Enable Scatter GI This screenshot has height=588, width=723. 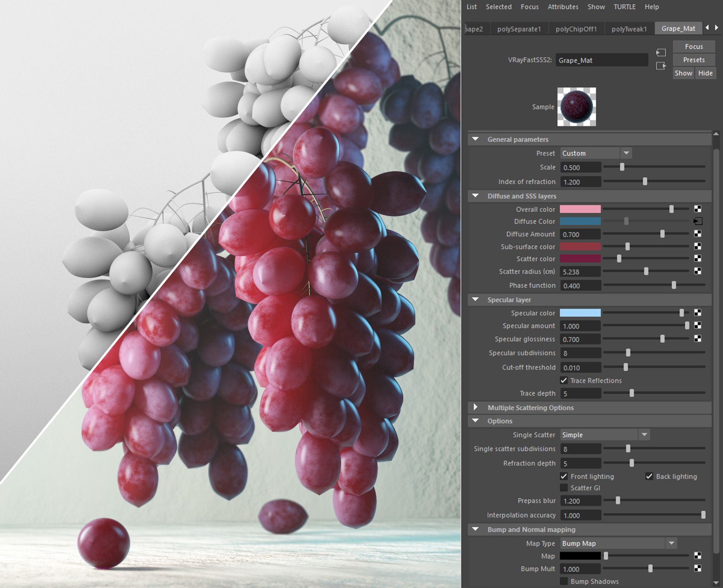click(x=564, y=487)
